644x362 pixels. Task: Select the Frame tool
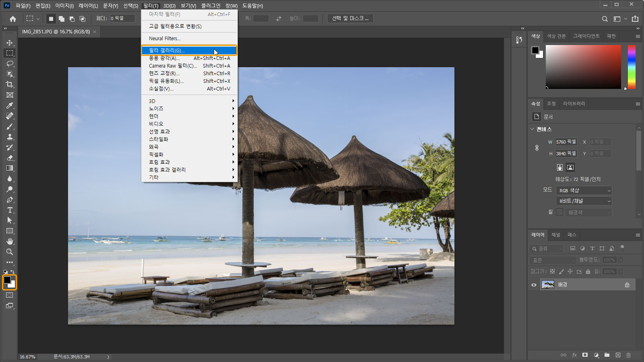10,95
